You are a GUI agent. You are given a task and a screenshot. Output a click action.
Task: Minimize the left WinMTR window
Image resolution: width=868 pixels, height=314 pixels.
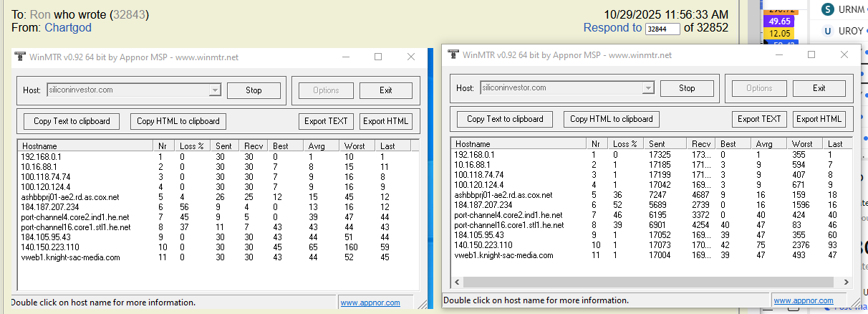point(345,57)
